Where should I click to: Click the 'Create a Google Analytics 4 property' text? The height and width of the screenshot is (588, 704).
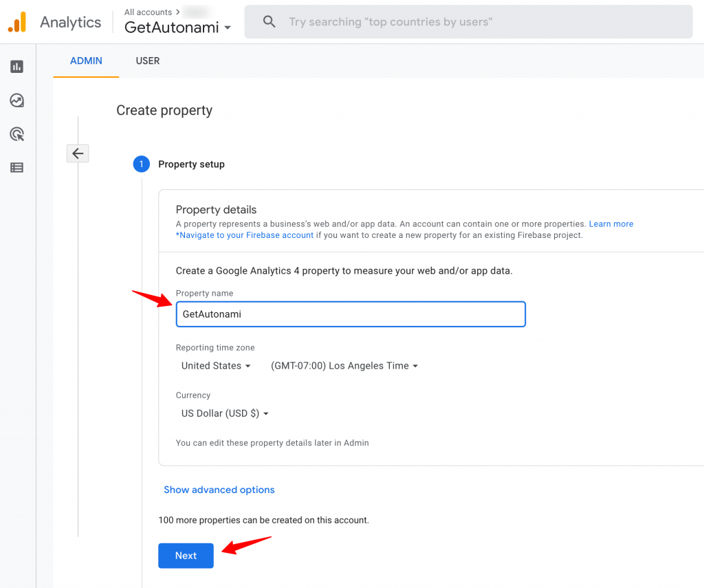click(344, 271)
